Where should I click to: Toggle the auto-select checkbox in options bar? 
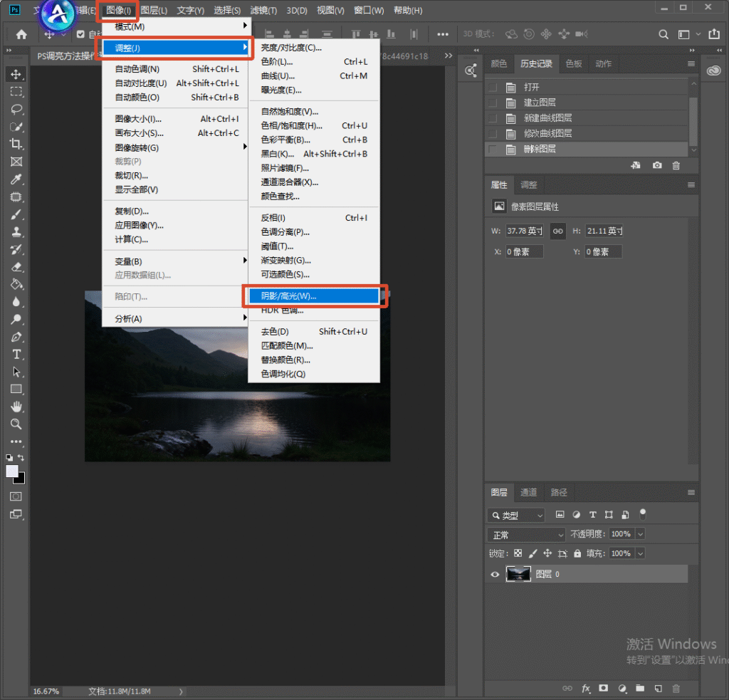coord(80,34)
